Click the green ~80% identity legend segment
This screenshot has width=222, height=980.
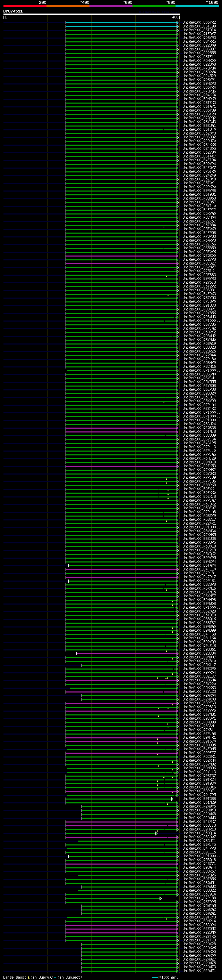(154, 7)
